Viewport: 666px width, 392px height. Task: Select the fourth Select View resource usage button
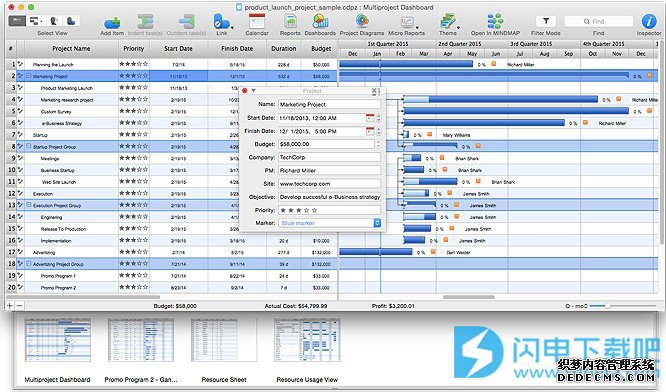pos(71,20)
